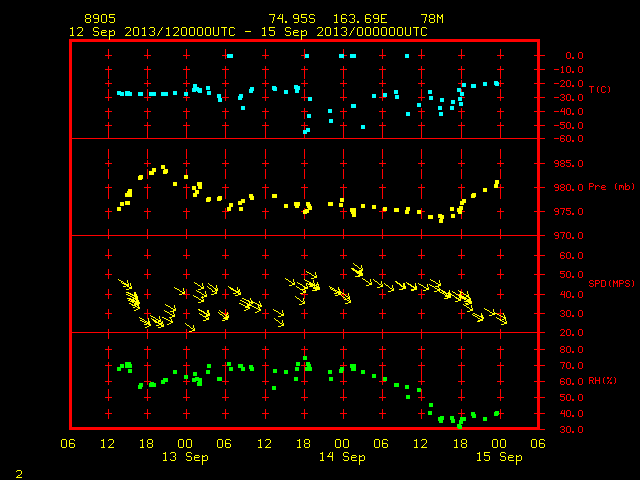The height and width of the screenshot is (480, 640).
Task: Click the SPD(MPS) wind speed label
Action: (611, 283)
